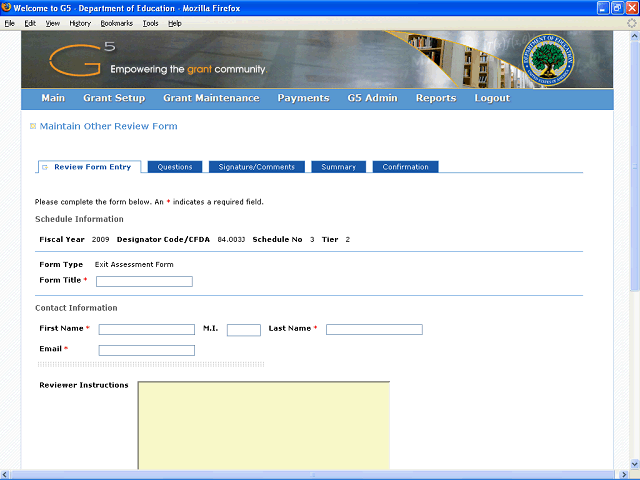The height and width of the screenshot is (480, 640).
Task: Click the First Name input field
Action: point(147,329)
